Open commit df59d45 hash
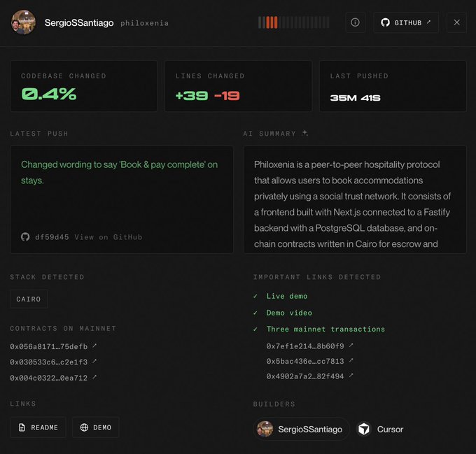Screen dimensions: 476x454 [52, 237]
